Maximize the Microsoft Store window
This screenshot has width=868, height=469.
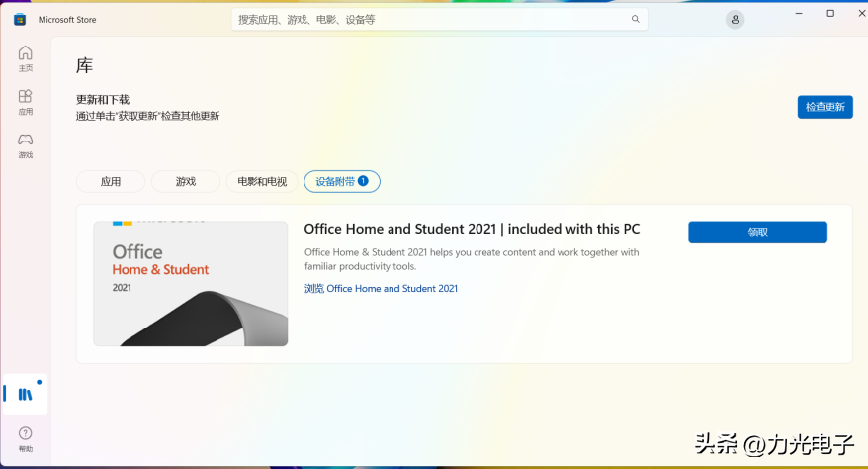tap(830, 13)
